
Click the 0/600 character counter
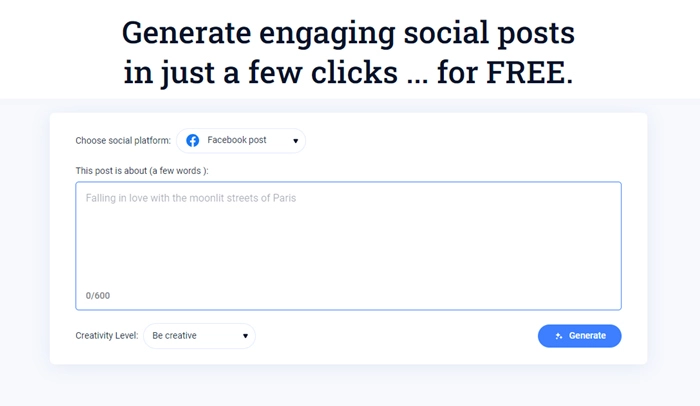pos(98,296)
